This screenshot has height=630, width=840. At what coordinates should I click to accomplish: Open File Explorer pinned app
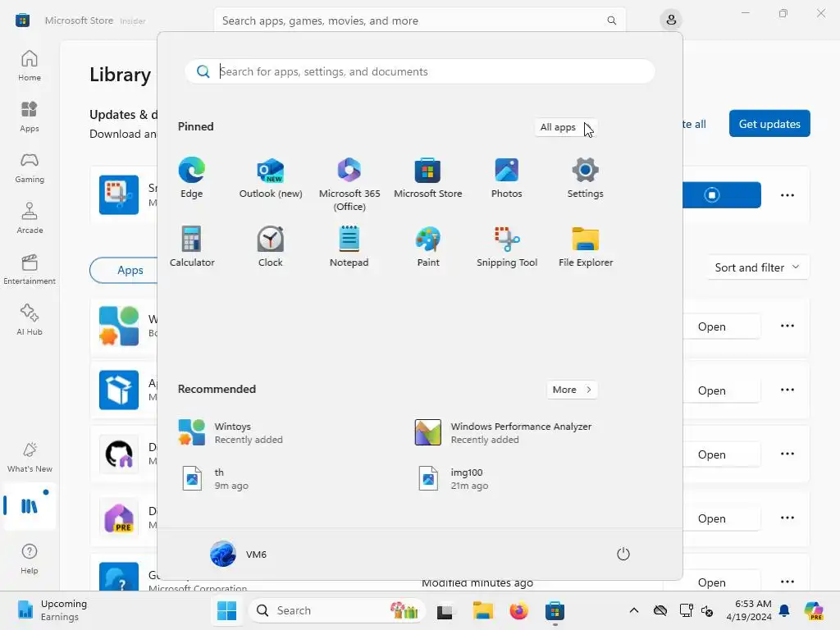[x=585, y=246]
